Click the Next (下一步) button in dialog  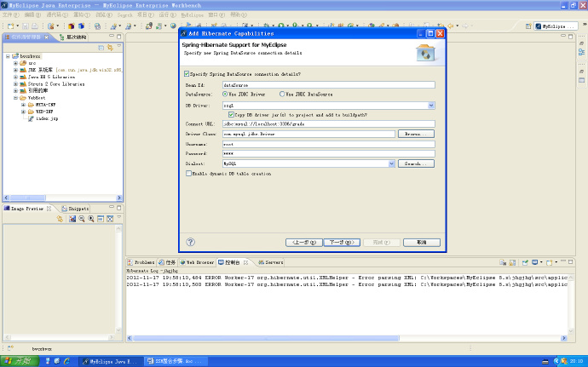click(342, 242)
